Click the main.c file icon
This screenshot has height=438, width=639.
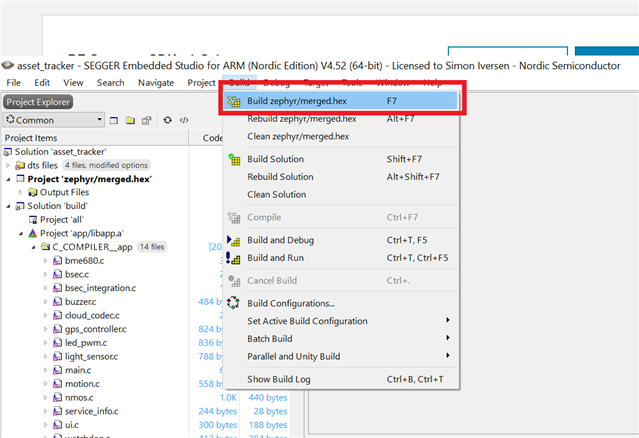tap(58, 370)
